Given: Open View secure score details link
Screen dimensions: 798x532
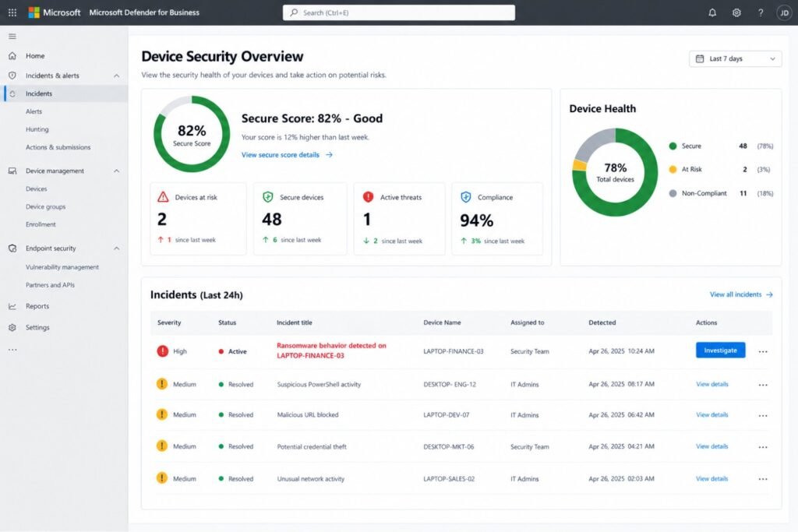Looking at the screenshot, I should (287, 155).
